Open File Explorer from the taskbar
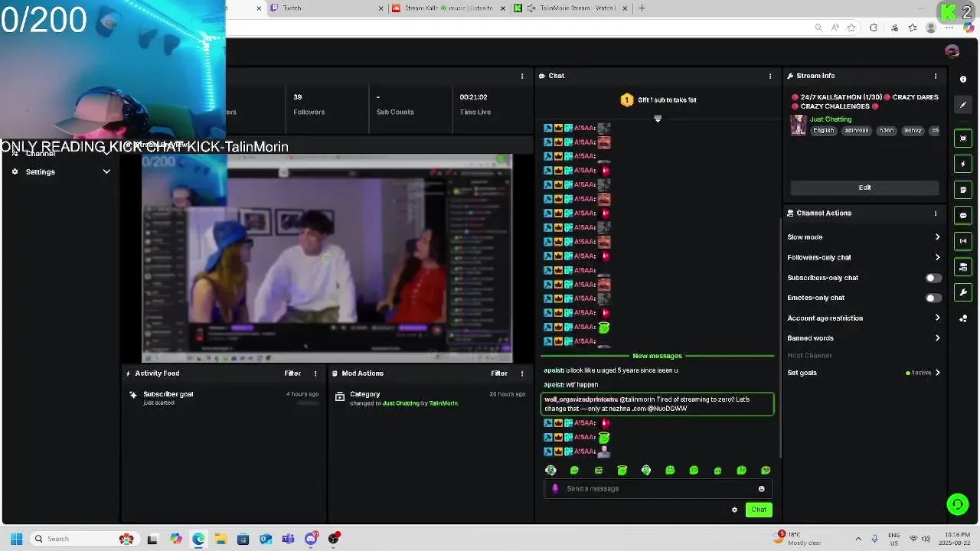 (x=220, y=539)
